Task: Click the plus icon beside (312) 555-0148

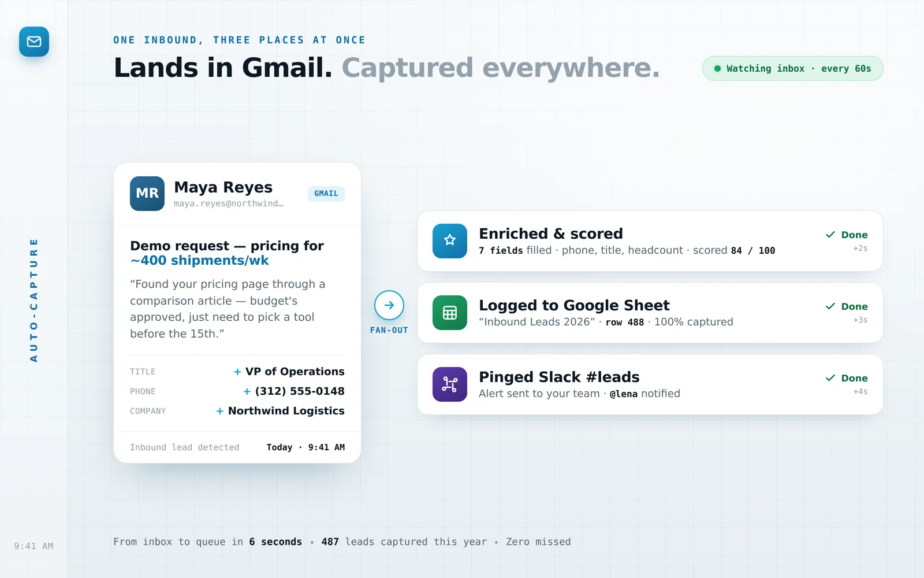Action: (247, 391)
